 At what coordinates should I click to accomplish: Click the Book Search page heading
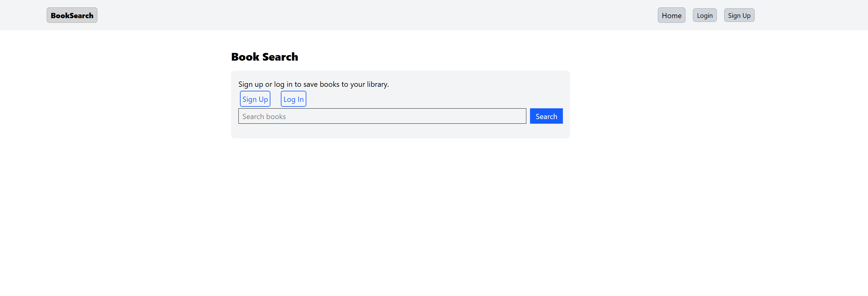tap(265, 57)
